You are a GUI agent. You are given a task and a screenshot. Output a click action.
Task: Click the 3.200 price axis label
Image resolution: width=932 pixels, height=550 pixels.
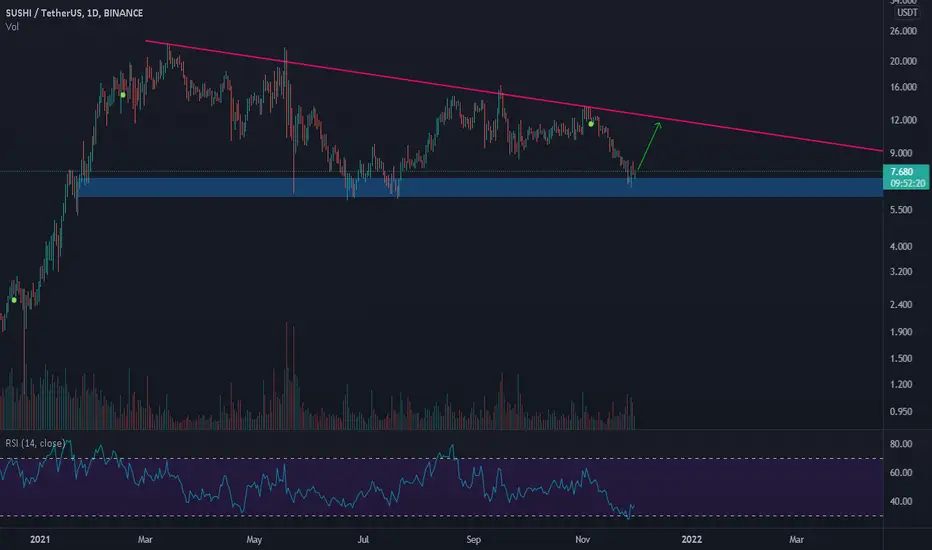(x=901, y=272)
